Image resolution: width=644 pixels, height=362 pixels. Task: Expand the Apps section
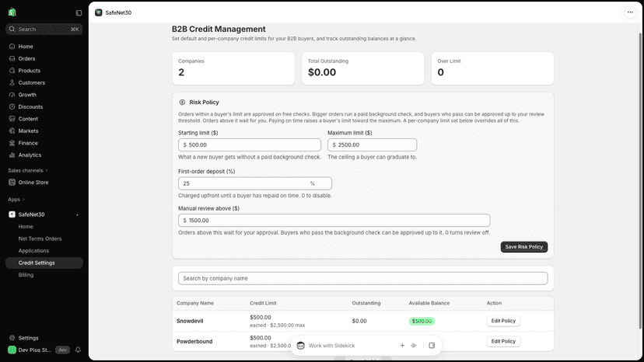click(16, 200)
